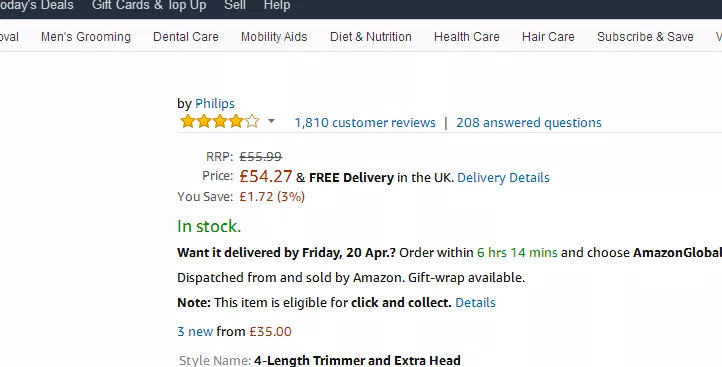Go to Subscribe & Save
The width and height of the screenshot is (722, 367).
[645, 37]
